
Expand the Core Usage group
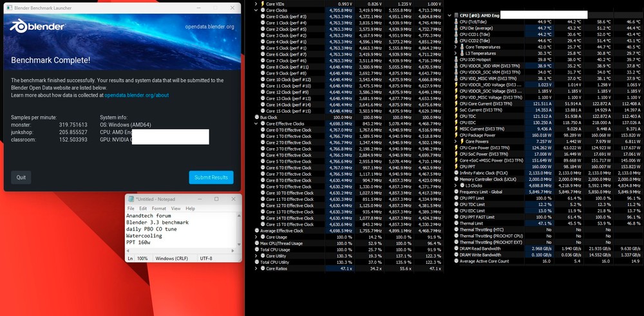pyautogui.click(x=256, y=237)
